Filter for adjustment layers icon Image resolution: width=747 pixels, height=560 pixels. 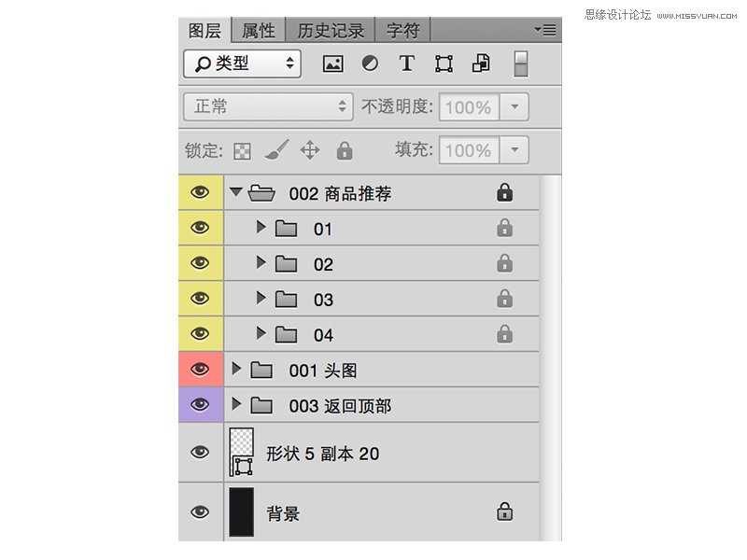click(370, 63)
